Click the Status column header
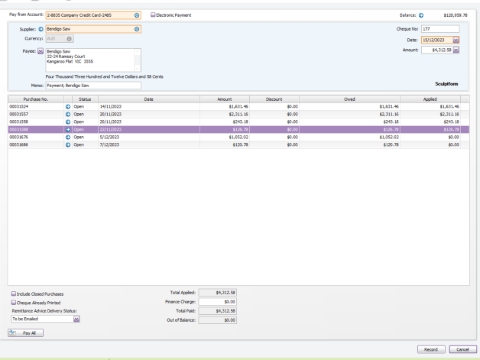Screen dimensions: 480x360 (x=85, y=99)
